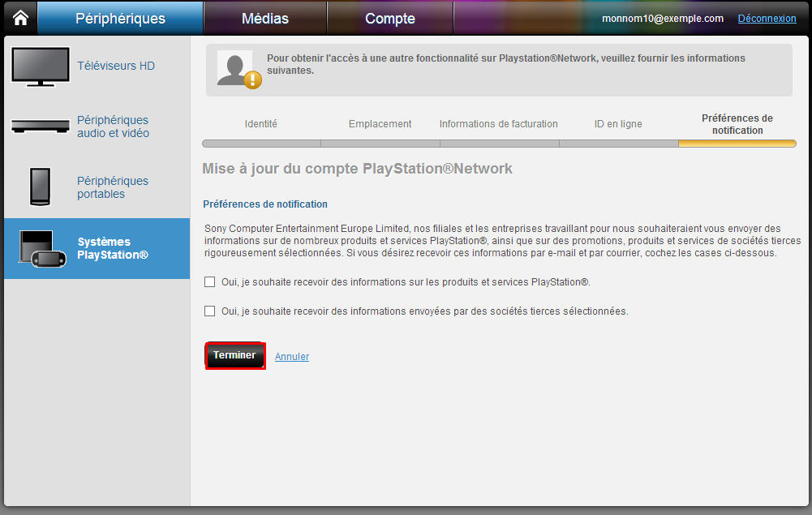
Task: Select the Emplacement step
Action: 380,124
